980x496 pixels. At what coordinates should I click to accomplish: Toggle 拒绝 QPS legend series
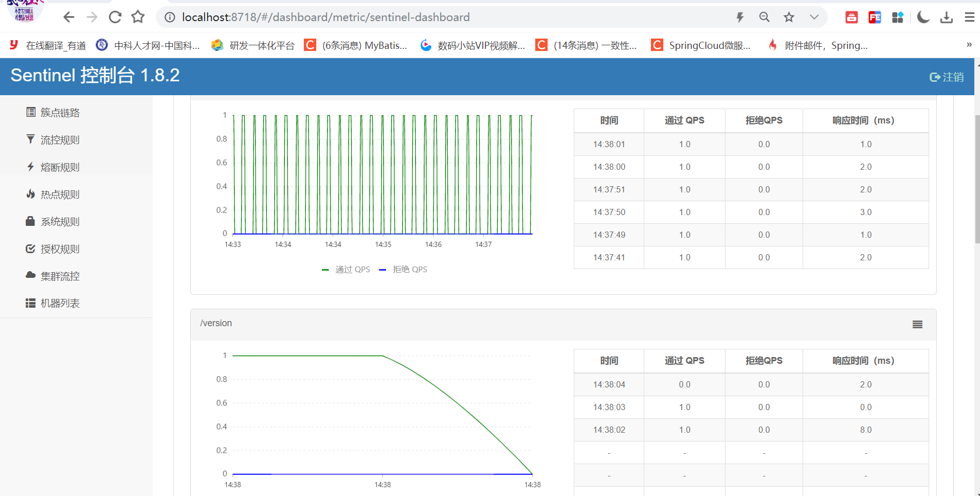pyautogui.click(x=403, y=269)
